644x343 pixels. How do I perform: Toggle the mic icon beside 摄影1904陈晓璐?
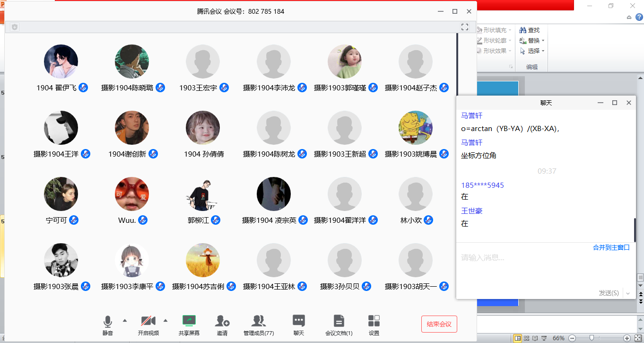(160, 88)
